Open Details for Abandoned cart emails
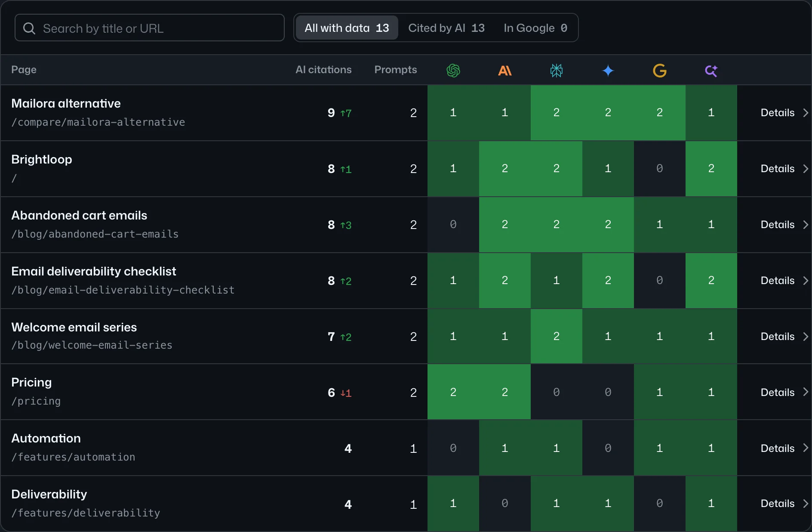The image size is (812, 532). click(784, 225)
